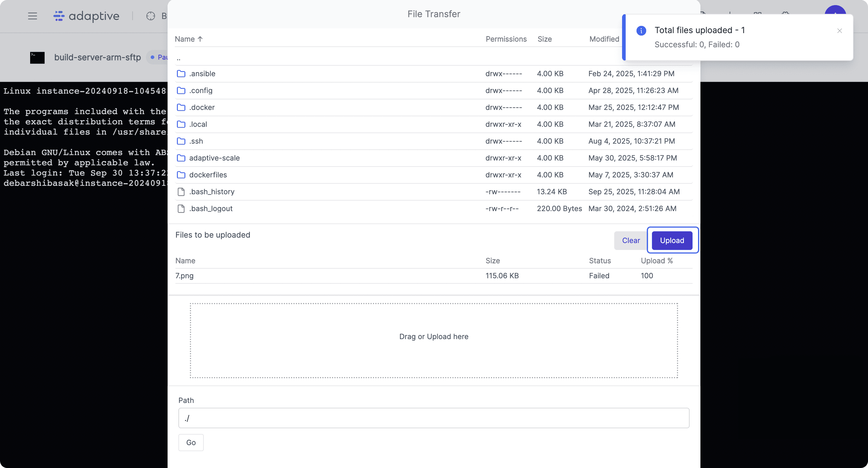This screenshot has width=868, height=468.
Task: Sort by Permissions column header
Action: [x=506, y=39]
